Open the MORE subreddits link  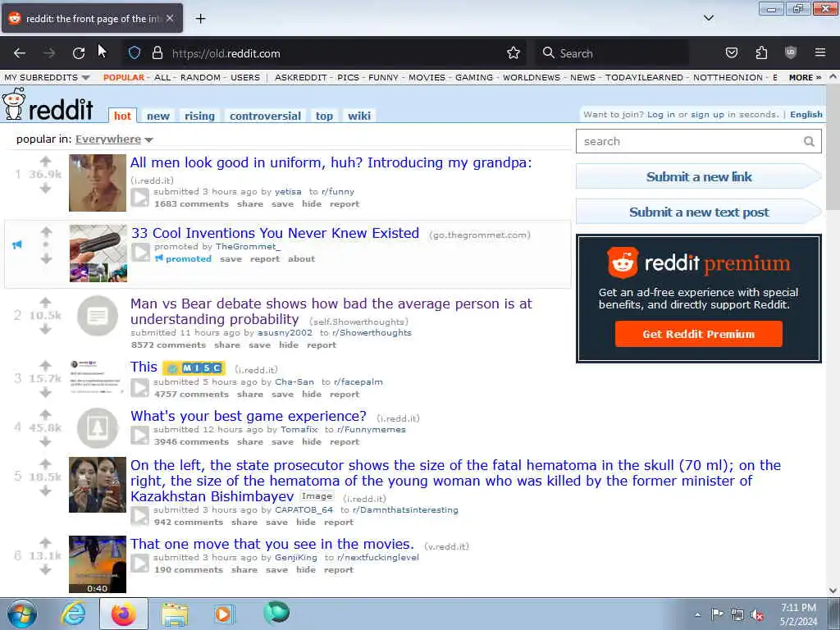806,78
